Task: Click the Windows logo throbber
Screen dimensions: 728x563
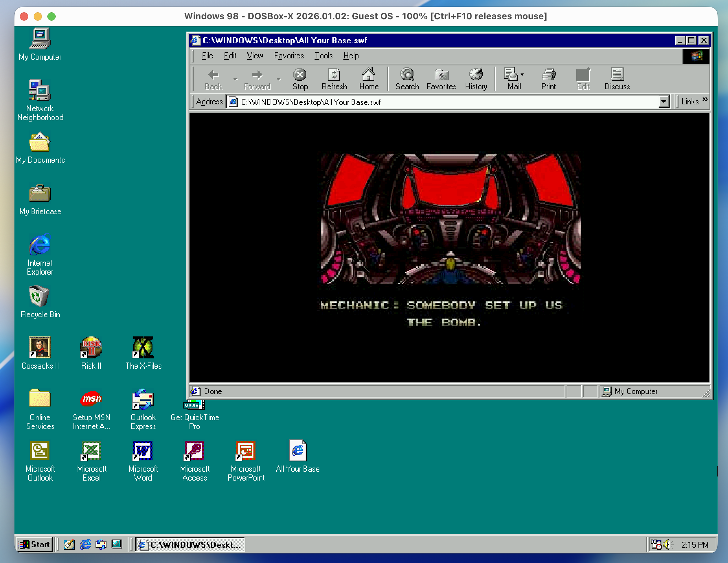Action: click(x=696, y=56)
